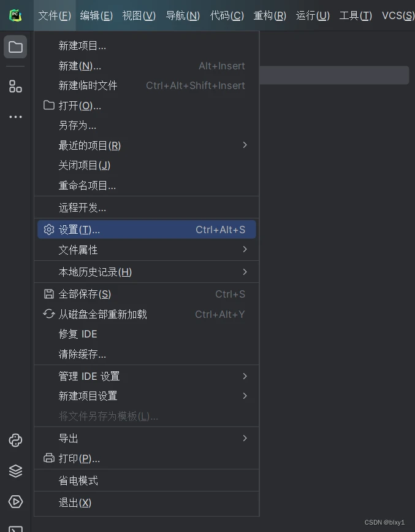
Task: Click 全部保存(S) menu item
Action: (147, 294)
